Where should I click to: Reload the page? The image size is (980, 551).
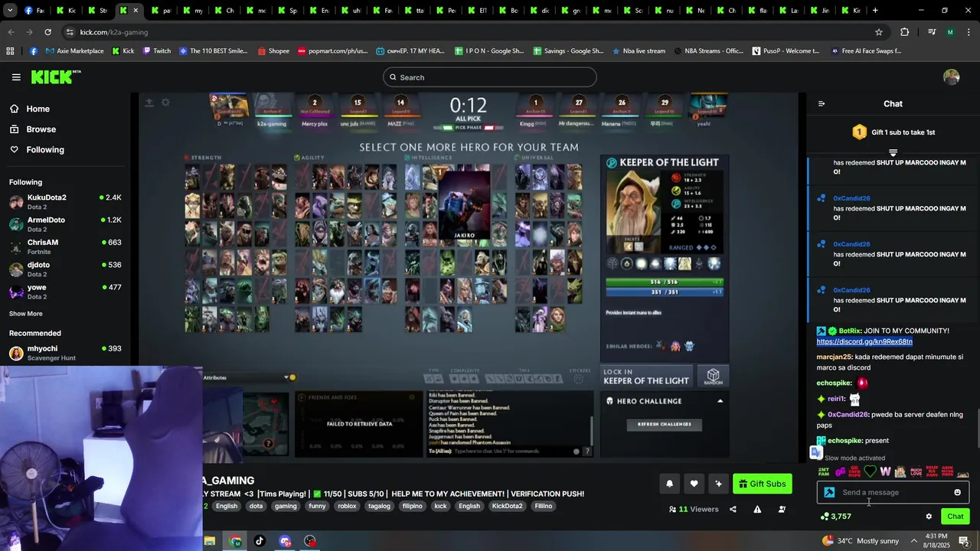coord(47,32)
